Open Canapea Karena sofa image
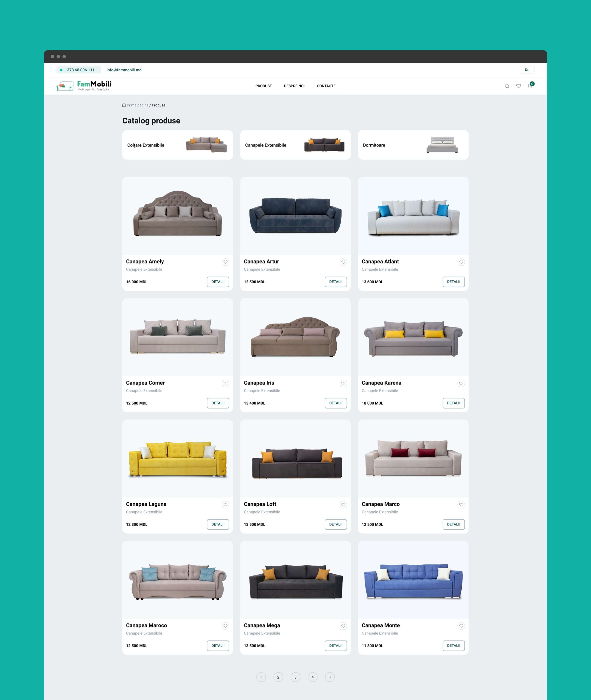 tap(413, 337)
